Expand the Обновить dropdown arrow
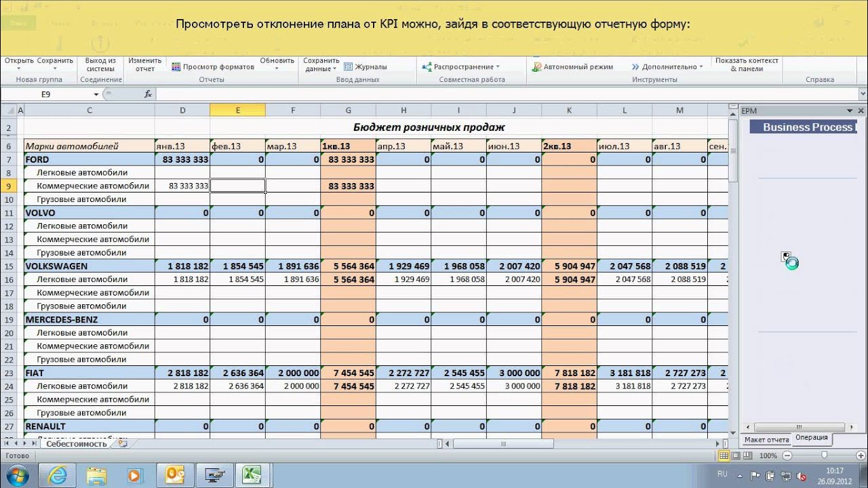This screenshot has width=868, height=488. click(x=277, y=68)
